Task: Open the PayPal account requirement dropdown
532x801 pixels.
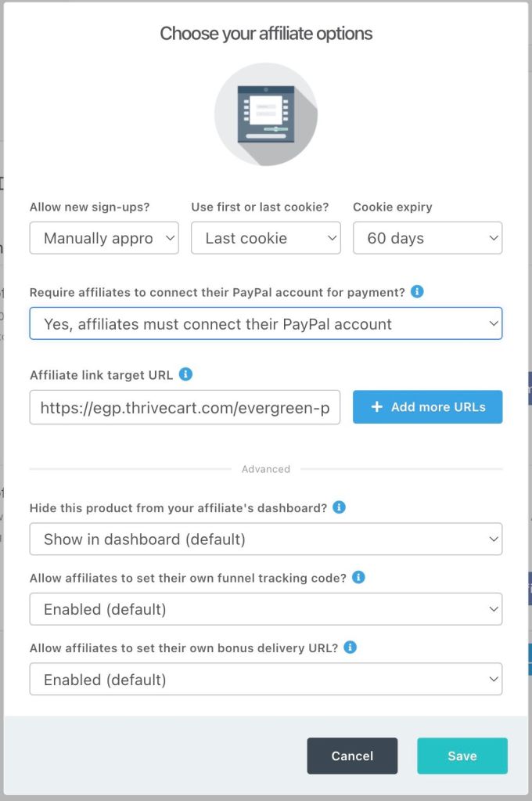Action: [x=266, y=324]
